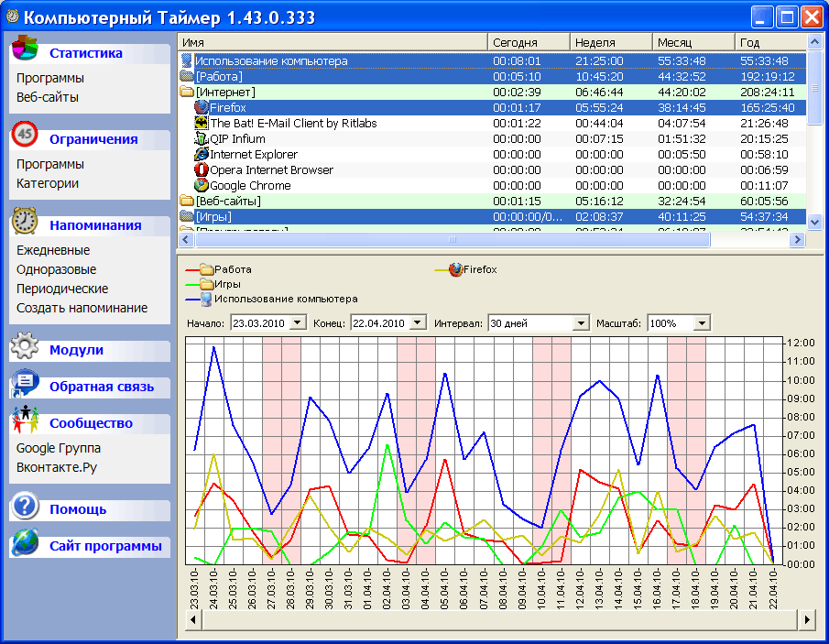This screenshot has width=829, height=644.
Task: Sort by the Неделя column header
Action: tap(609, 43)
